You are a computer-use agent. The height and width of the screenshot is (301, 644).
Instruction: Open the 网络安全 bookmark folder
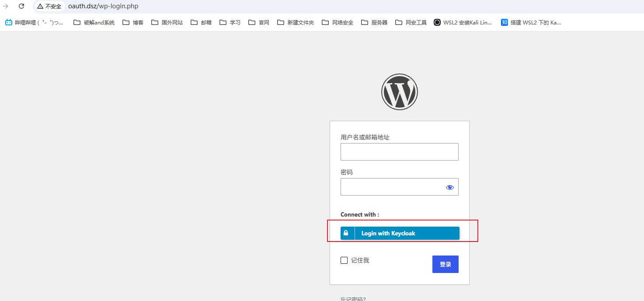(337, 22)
